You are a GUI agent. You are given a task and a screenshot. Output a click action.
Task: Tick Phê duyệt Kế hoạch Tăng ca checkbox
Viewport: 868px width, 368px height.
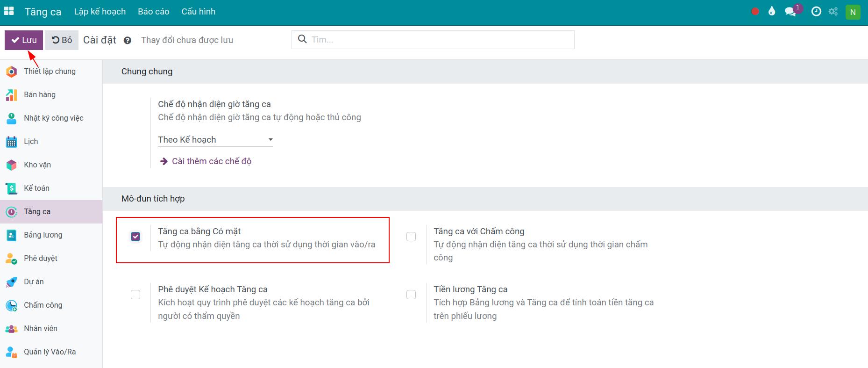[x=135, y=295]
